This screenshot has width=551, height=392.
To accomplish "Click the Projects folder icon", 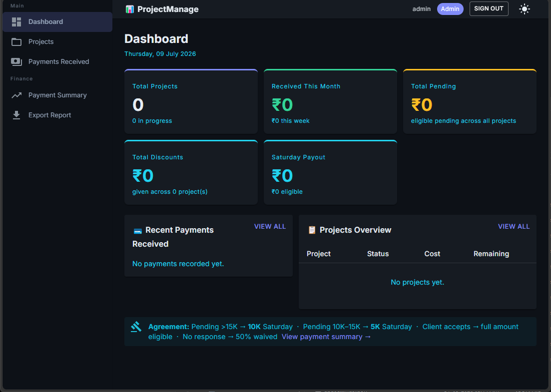I will click(x=16, y=42).
